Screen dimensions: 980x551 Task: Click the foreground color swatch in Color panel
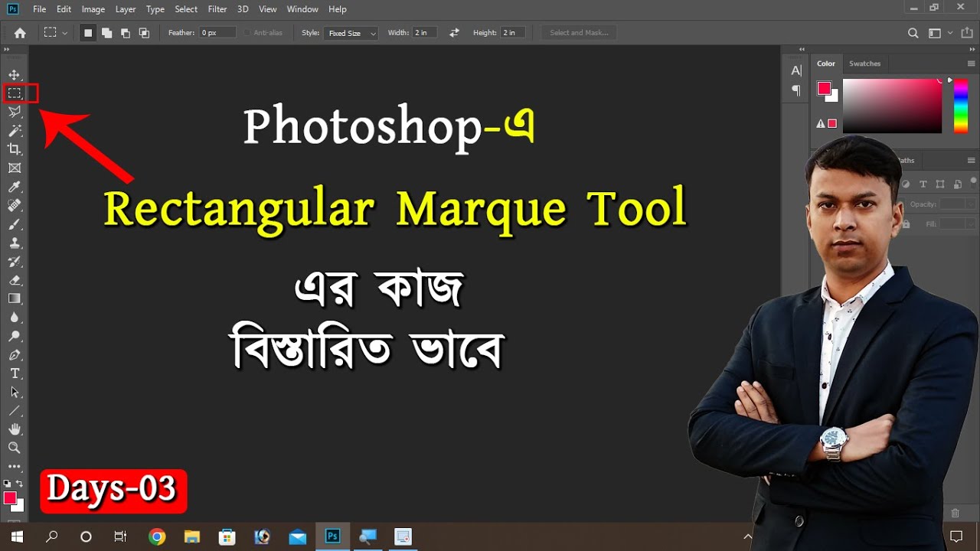pos(824,89)
